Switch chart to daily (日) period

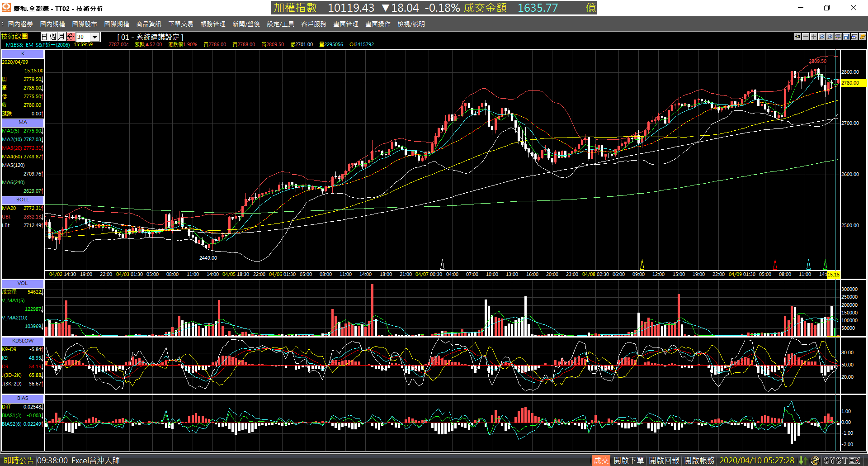[44, 37]
